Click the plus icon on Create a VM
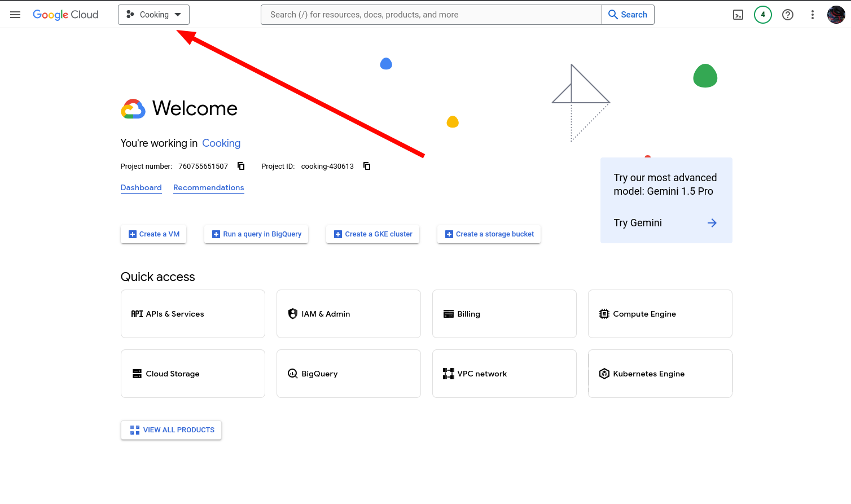 click(133, 234)
